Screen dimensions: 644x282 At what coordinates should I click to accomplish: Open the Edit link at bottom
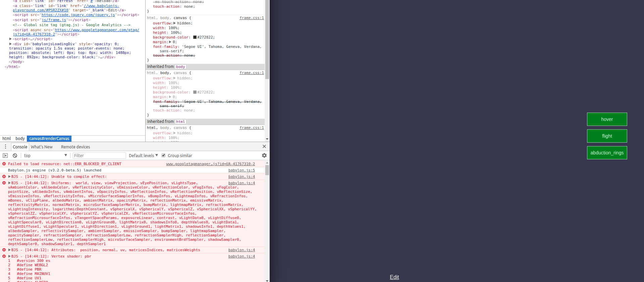tap(394, 277)
